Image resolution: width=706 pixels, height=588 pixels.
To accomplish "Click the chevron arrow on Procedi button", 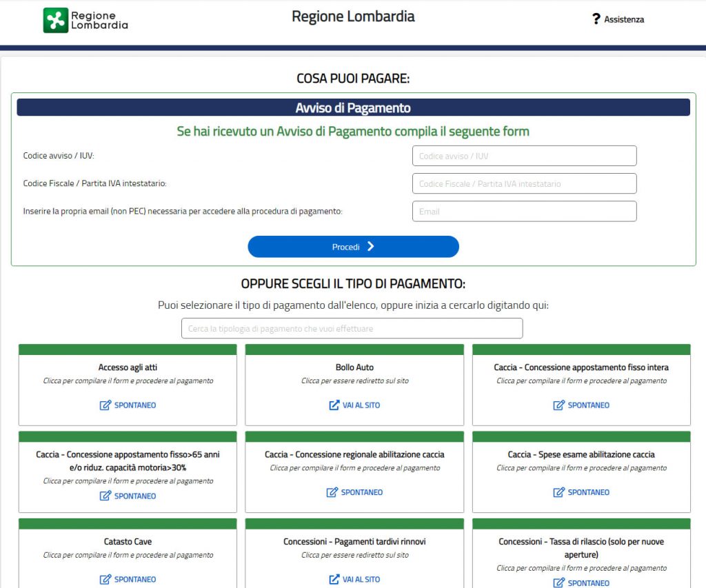I will (370, 246).
